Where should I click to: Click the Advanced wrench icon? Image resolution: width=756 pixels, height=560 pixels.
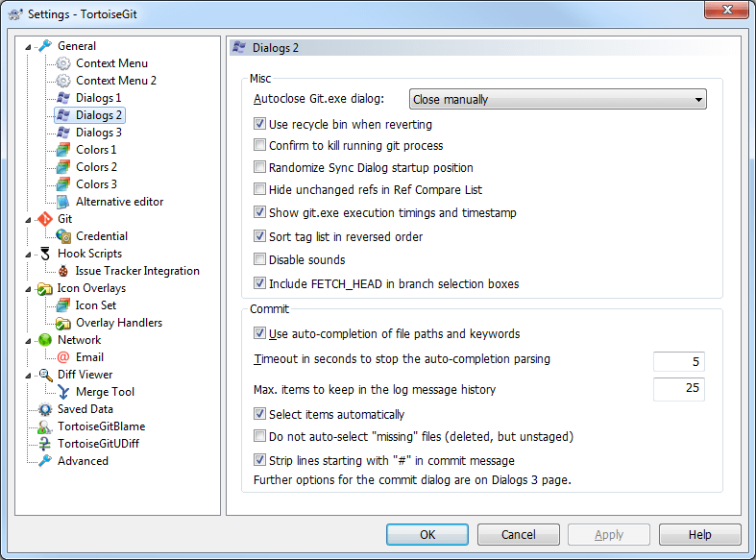[45, 461]
